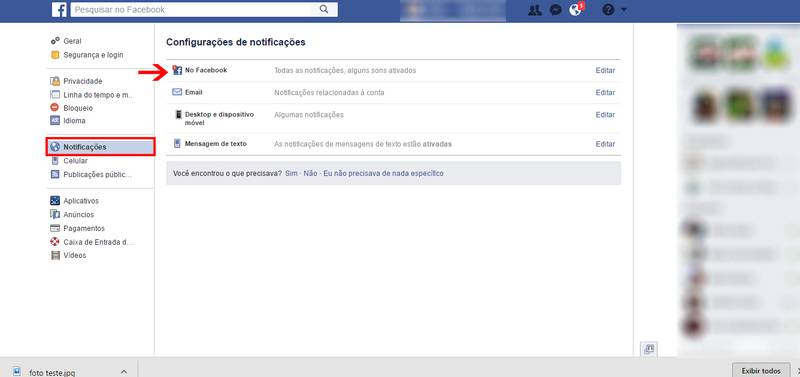Click the search magnifier button
Image resolution: width=800 pixels, height=377 pixels.
click(x=324, y=10)
